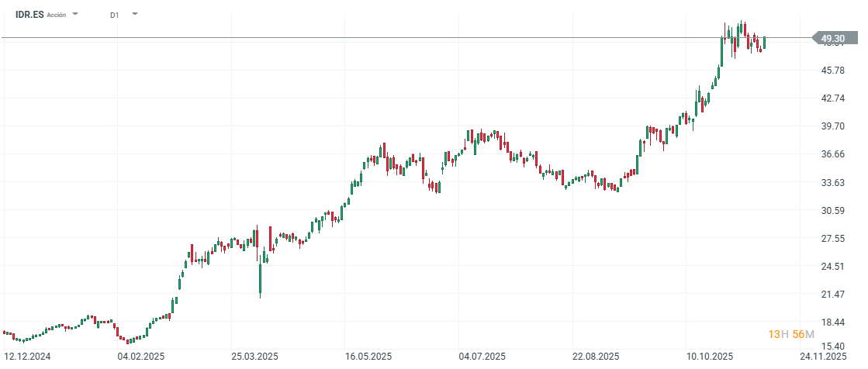Click the candle countdown timer
The height and width of the screenshot is (369, 868).
point(791,334)
